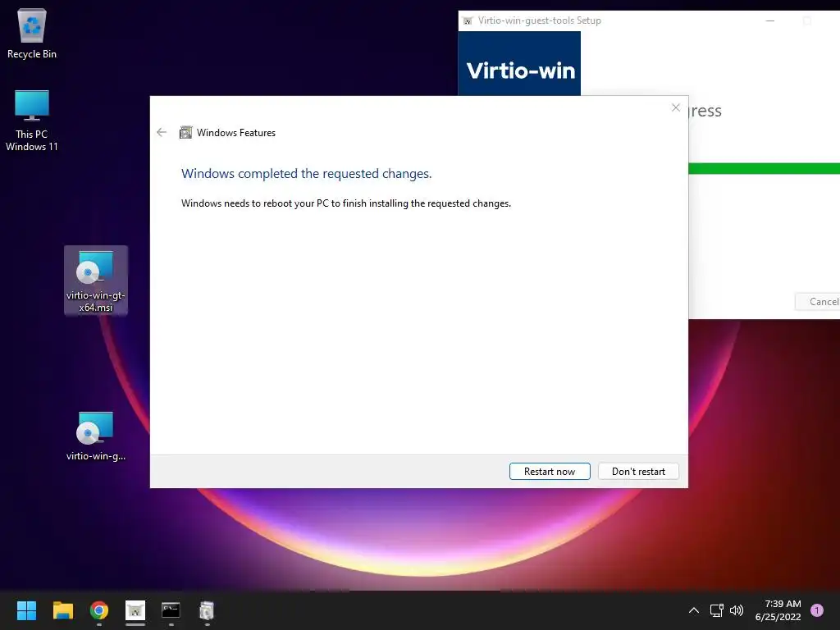Open network status tray icon
Screen dimensions: 840x630
click(x=716, y=610)
